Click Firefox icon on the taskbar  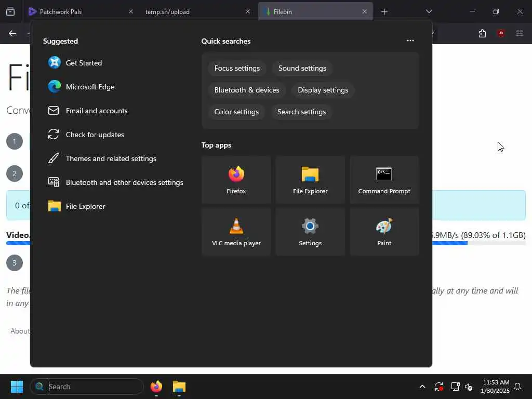[156, 387]
